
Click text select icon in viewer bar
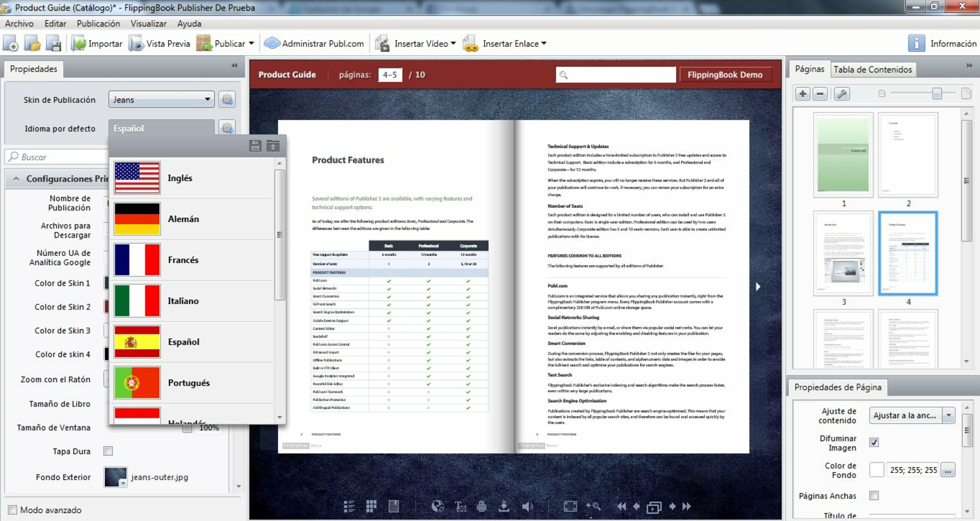pyautogui.click(x=460, y=506)
